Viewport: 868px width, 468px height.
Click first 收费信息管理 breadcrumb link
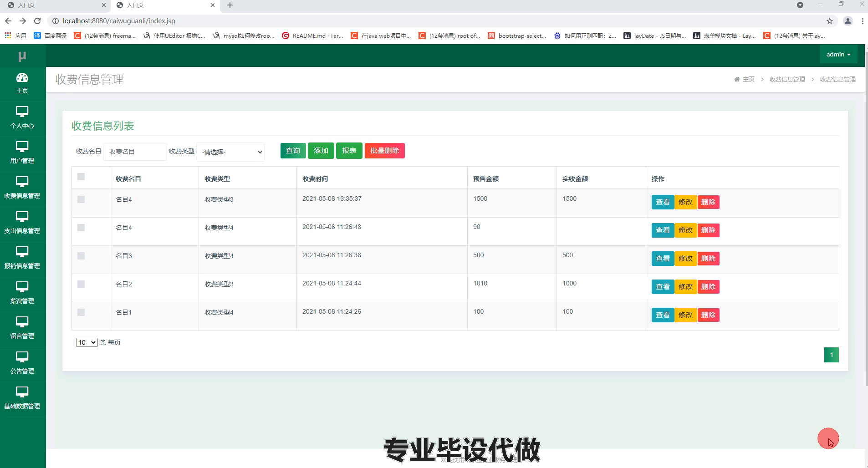click(787, 79)
